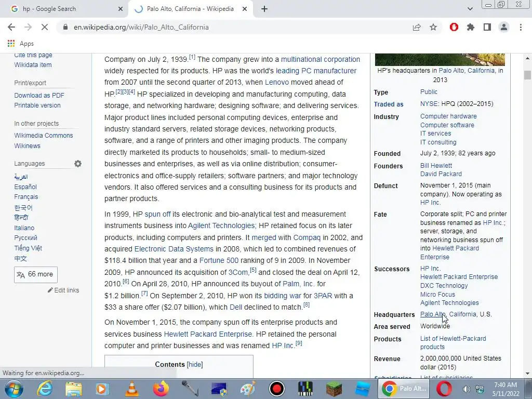The image size is (532, 399).
Task: Open Computer hardware industry link
Action: [x=448, y=116]
